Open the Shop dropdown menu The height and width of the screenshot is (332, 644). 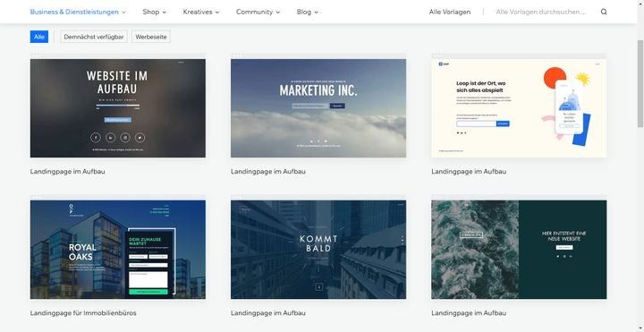coord(155,12)
